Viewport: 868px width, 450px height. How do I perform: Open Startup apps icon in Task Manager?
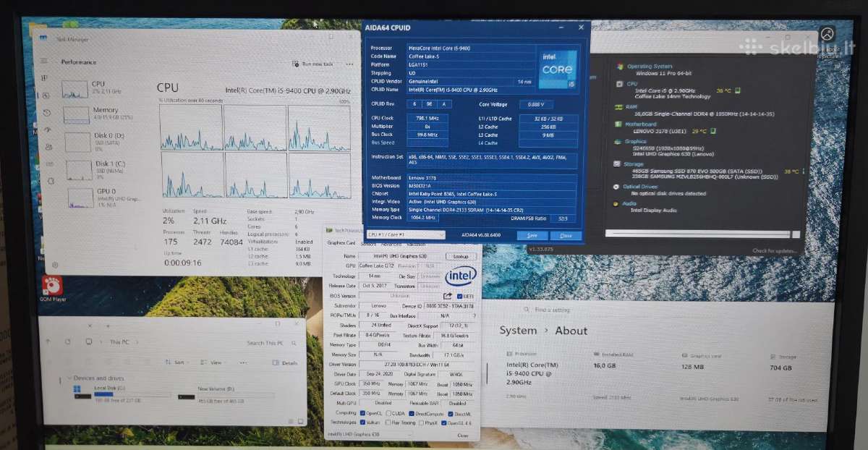(x=47, y=130)
